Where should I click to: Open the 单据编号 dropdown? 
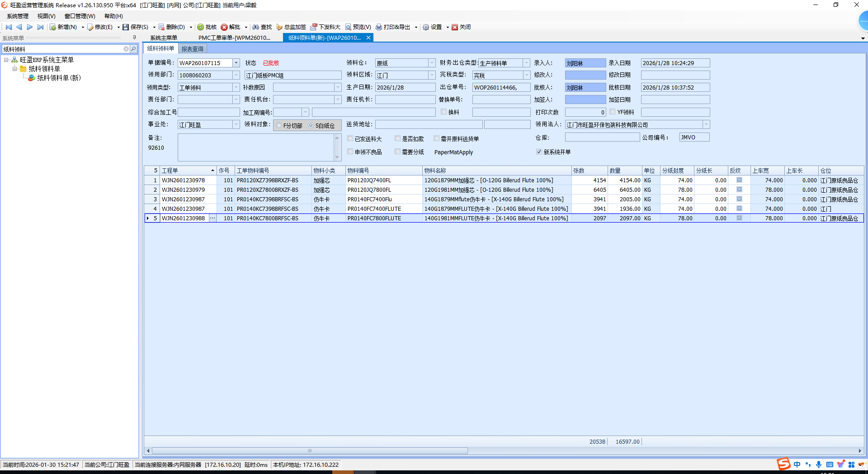[236, 63]
